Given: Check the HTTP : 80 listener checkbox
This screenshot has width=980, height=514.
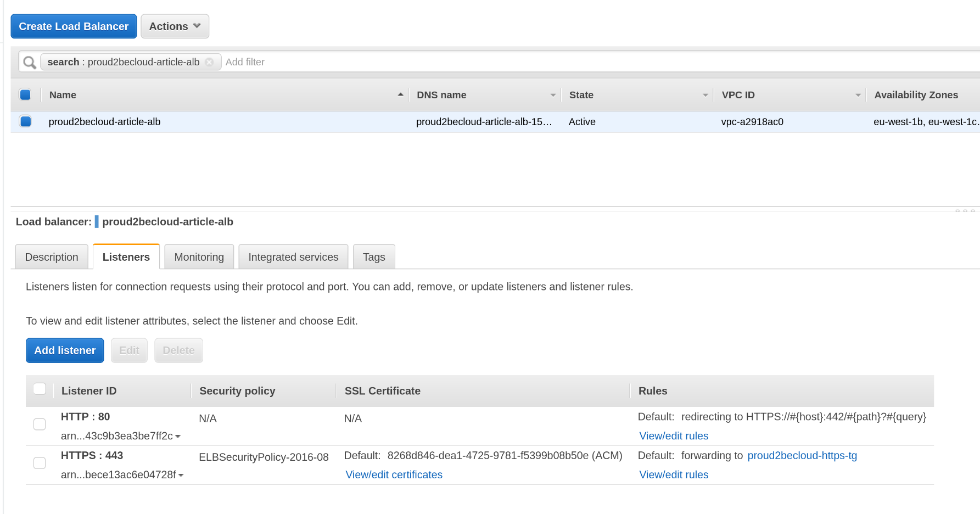Looking at the screenshot, I should pyautogui.click(x=40, y=424).
